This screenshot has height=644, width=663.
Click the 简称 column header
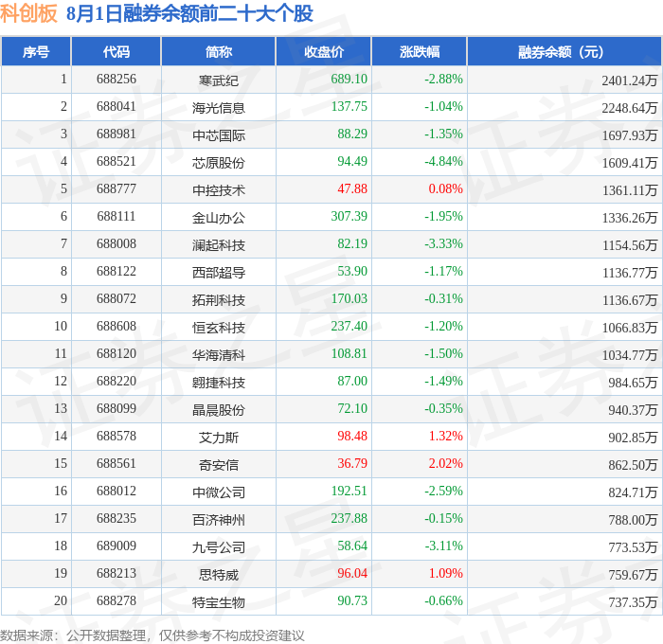[219, 51]
